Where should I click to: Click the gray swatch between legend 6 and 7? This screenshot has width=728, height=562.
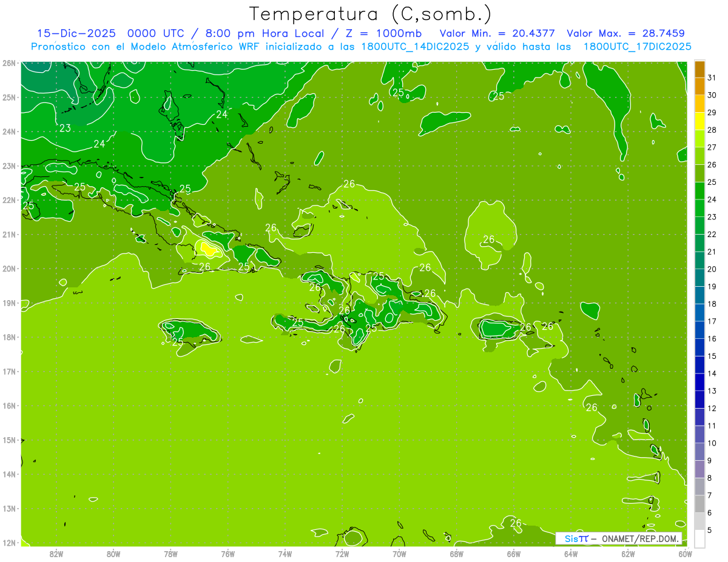pyautogui.click(x=699, y=504)
